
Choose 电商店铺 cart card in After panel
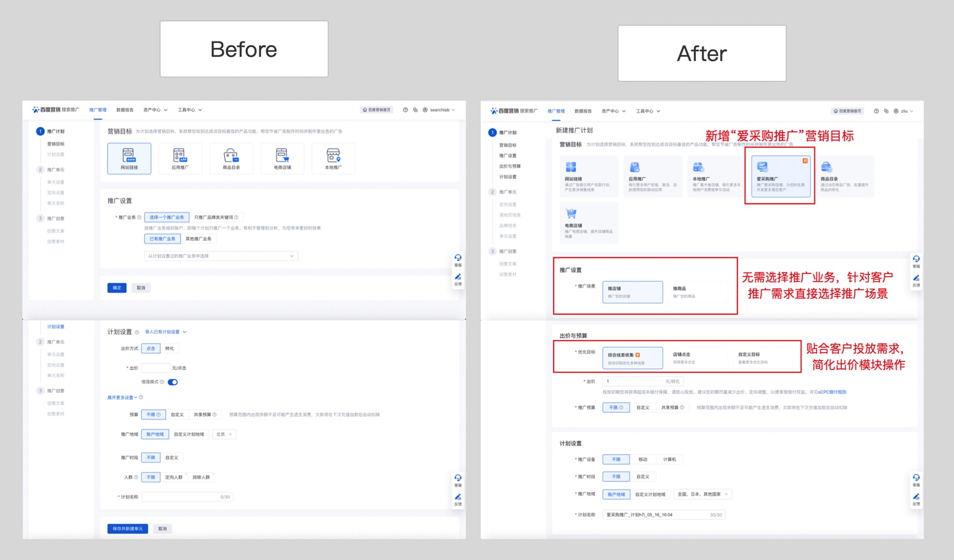click(588, 223)
